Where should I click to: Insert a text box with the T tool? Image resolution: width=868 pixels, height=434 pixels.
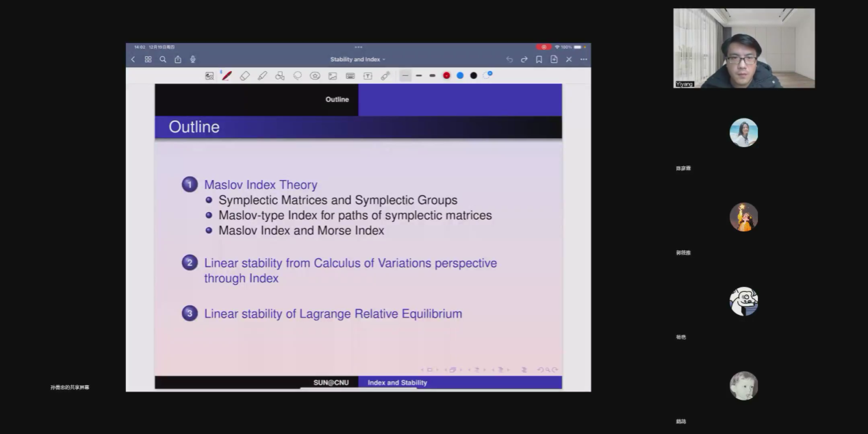(368, 76)
